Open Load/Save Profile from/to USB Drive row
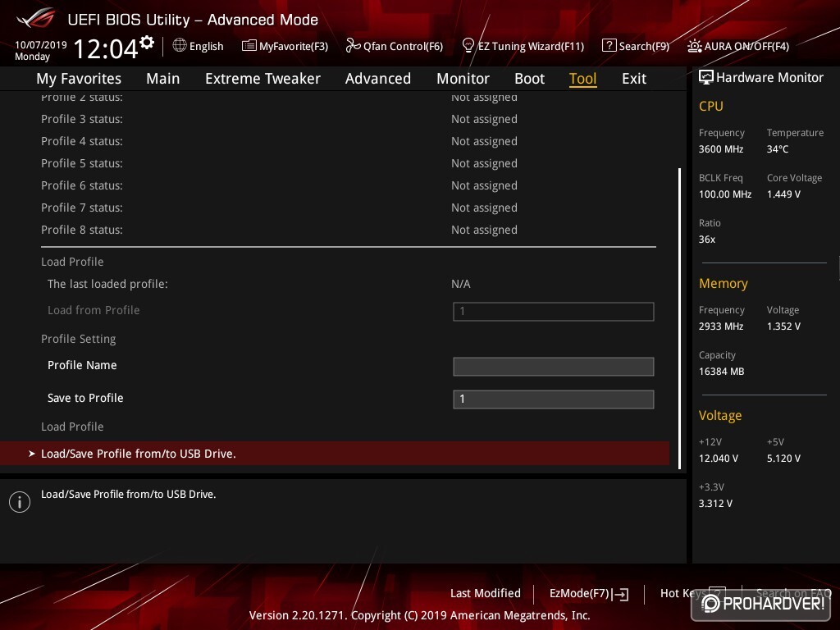This screenshot has width=840, height=630. [x=335, y=453]
